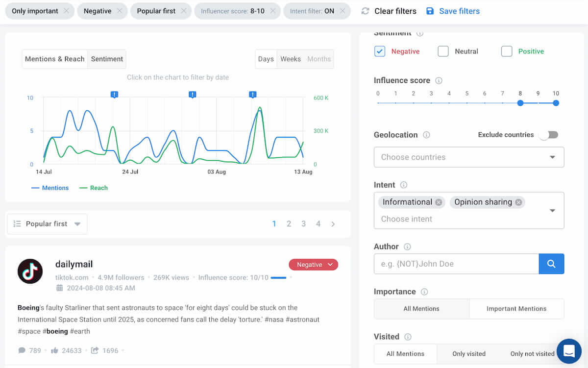The width and height of the screenshot is (588, 368).
Task: Go to page 2 of mentions
Action: pos(289,224)
